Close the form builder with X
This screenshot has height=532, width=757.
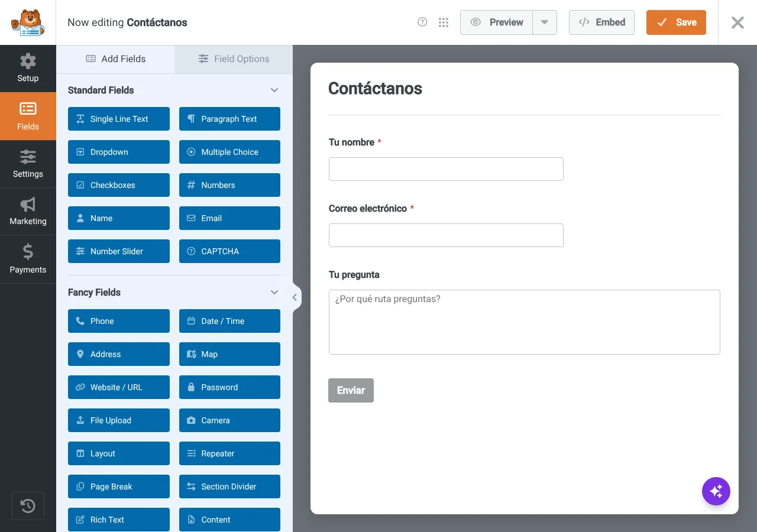point(737,22)
